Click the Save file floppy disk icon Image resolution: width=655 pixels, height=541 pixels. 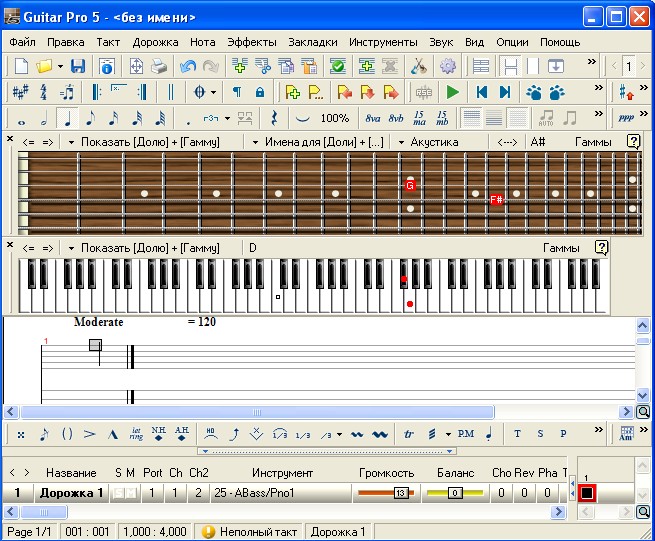pyautogui.click(x=78, y=66)
